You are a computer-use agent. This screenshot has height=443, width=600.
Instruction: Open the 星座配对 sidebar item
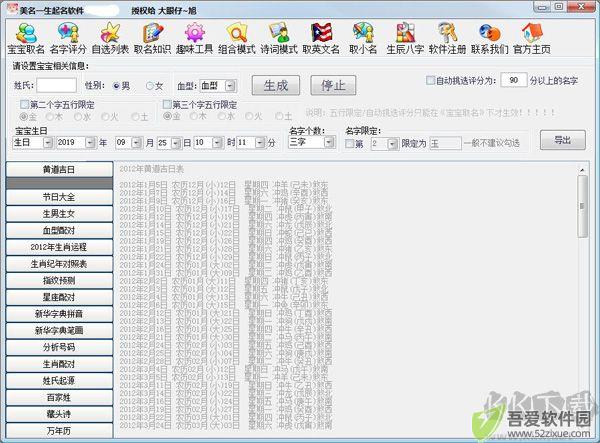[59, 297]
